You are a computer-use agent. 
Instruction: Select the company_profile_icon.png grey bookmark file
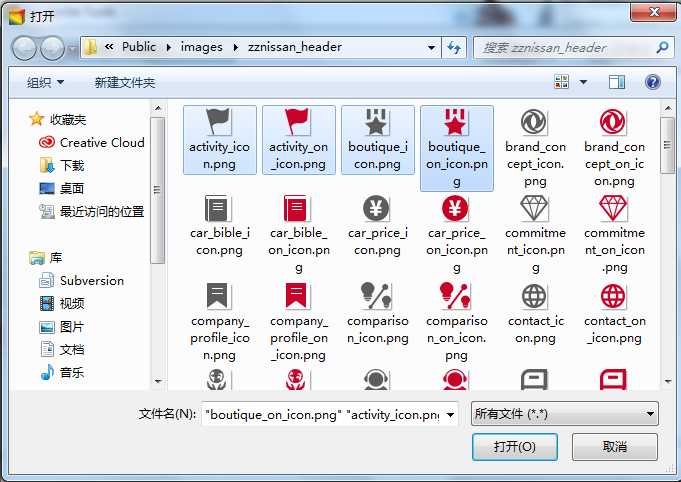[219, 322]
